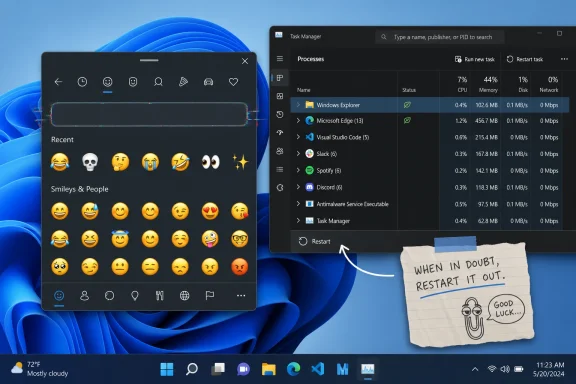Insert the red angry face emoji
The width and height of the screenshot is (576, 384).
click(x=240, y=266)
